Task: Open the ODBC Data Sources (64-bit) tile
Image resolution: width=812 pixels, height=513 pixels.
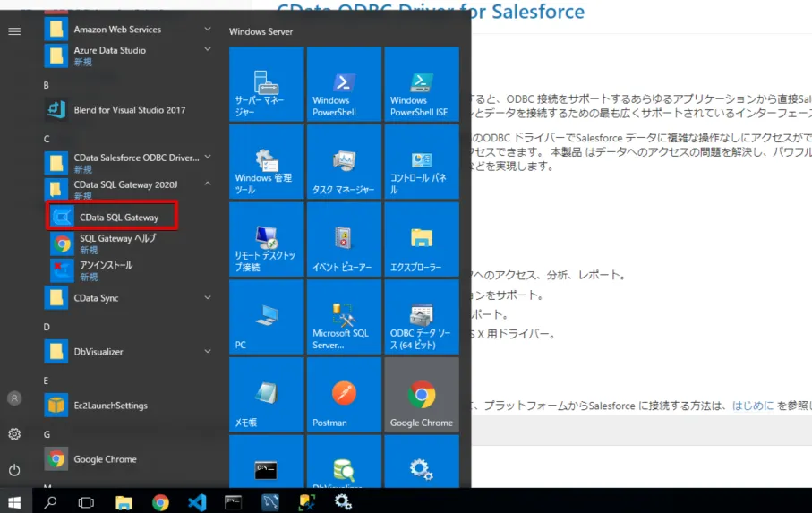Action: [421, 316]
